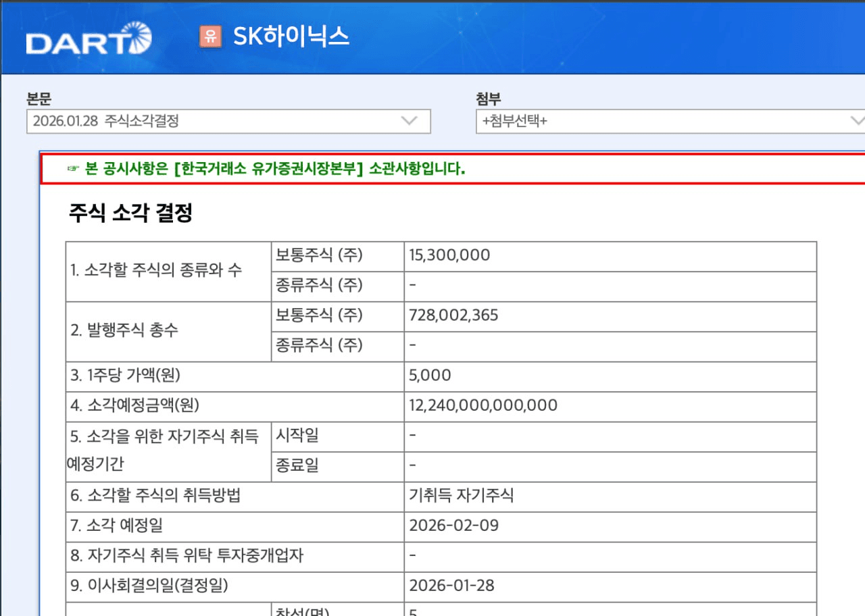Click the 소각할 주식의 종류와 수 row label

point(156,270)
